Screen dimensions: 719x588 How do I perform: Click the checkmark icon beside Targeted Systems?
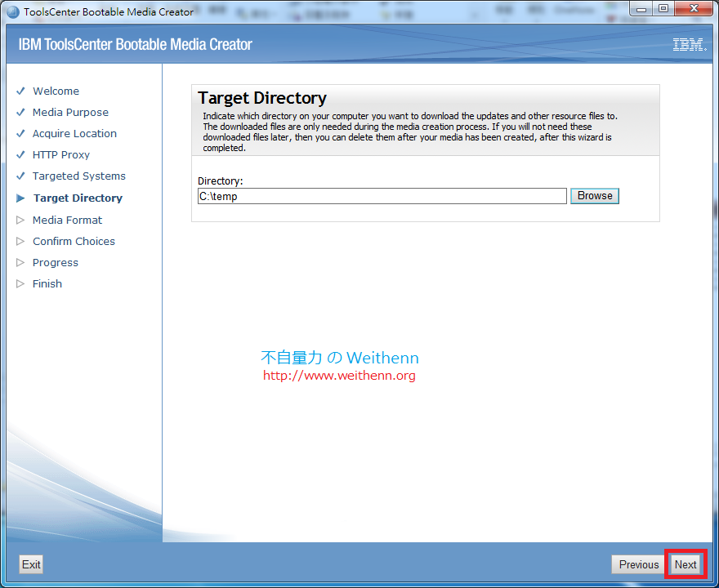[20, 176]
